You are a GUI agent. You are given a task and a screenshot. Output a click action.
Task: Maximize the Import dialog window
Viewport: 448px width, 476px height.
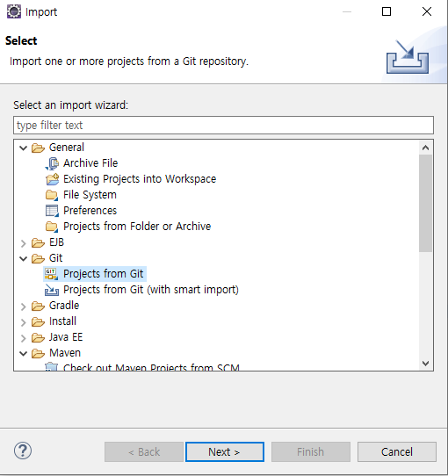pyautogui.click(x=387, y=11)
